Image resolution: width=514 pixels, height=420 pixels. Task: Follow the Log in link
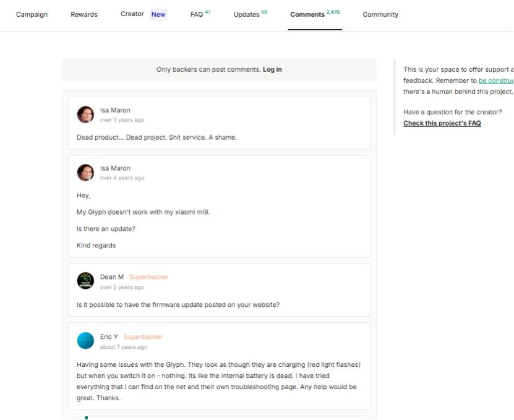[x=272, y=69]
